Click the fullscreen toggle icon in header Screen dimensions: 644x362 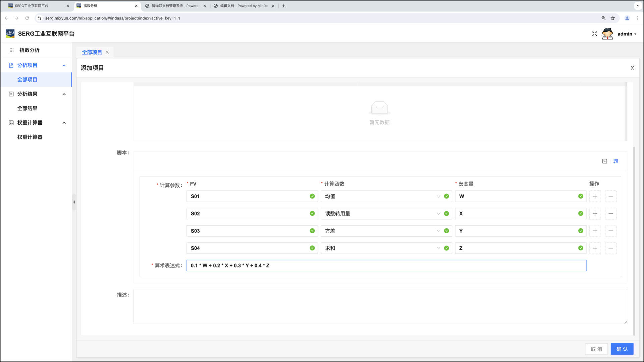[595, 34]
